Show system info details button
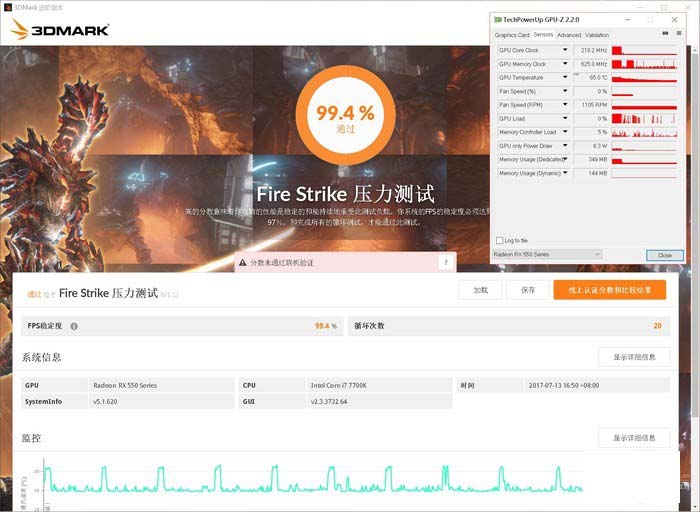The width and height of the screenshot is (700, 512). point(634,357)
